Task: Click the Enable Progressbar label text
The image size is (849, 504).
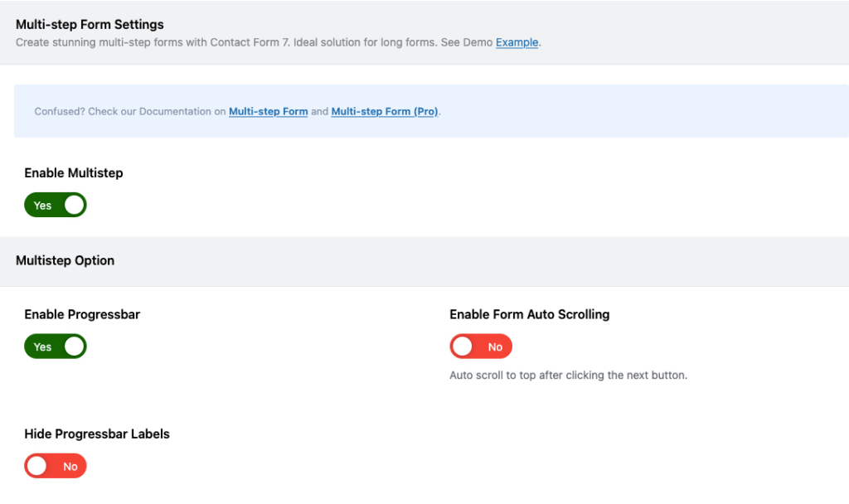Action: (82, 314)
